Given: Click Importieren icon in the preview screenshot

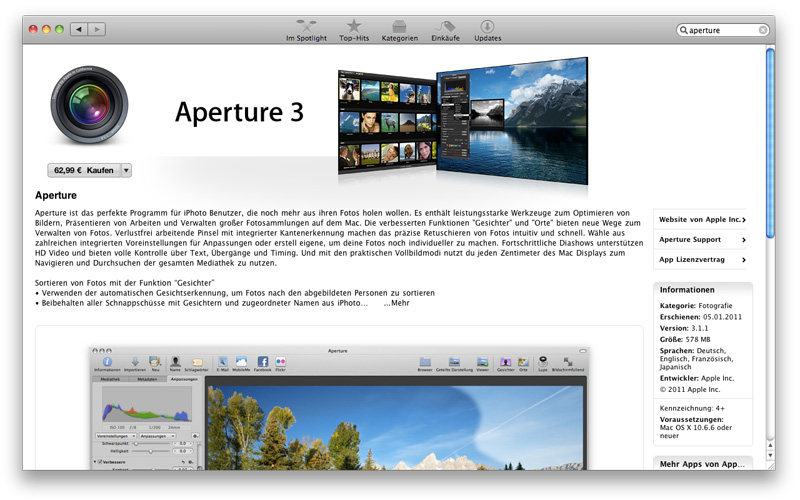Looking at the screenshot, I should pos(135,364).
